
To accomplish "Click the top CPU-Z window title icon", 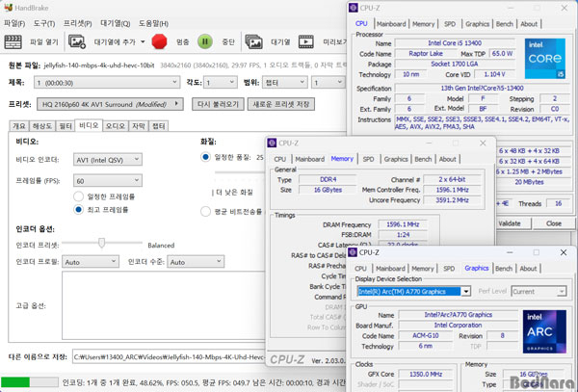I will pos(354,8).
